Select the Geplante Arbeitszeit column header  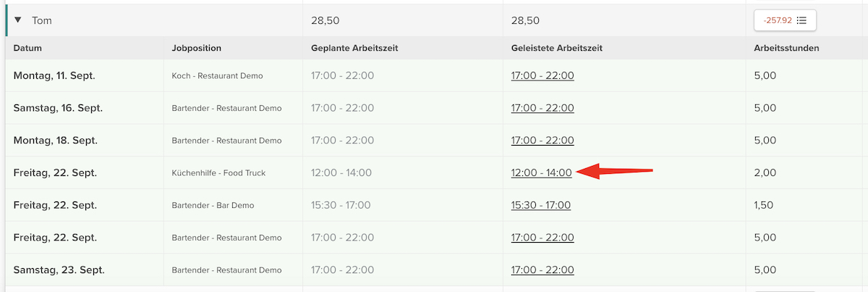tap(354, 48)
